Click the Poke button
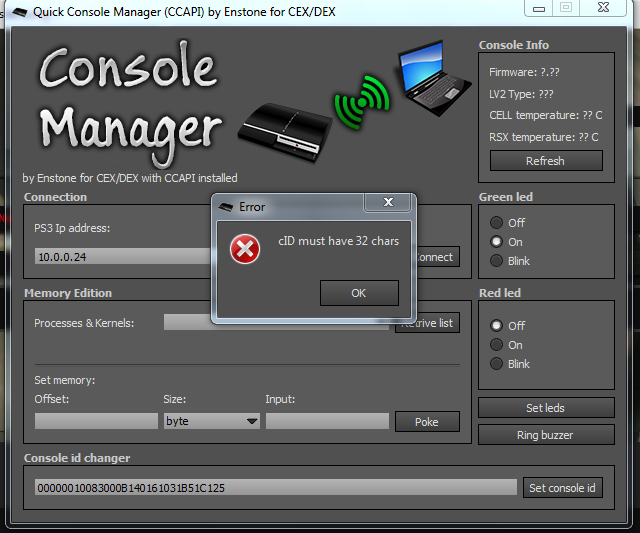This screenshot has width=640, height=533. point(427,422)
